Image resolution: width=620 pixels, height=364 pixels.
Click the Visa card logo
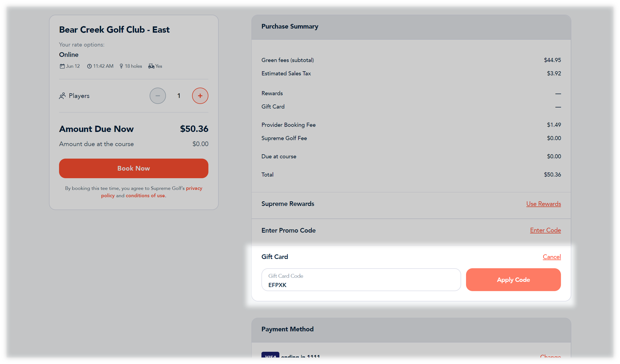click(270, 355)
